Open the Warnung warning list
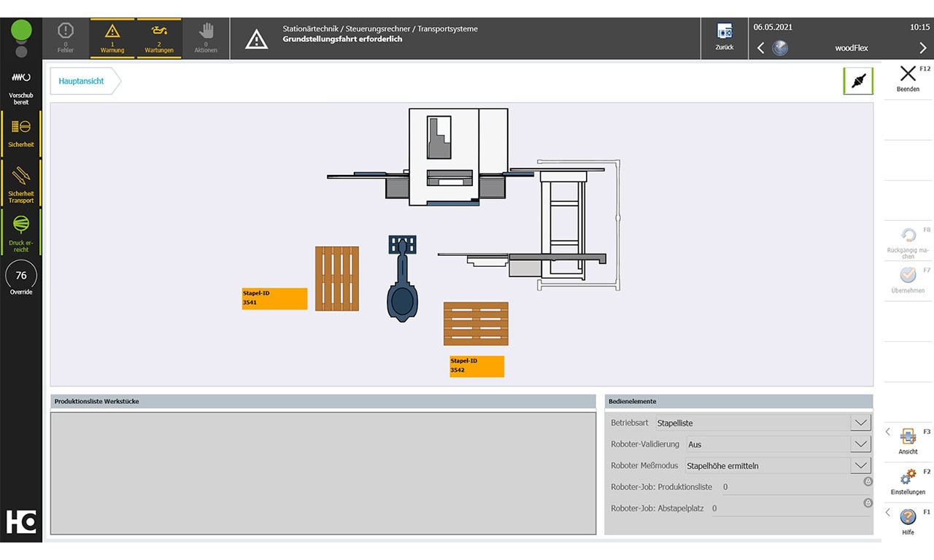This screenshot has width=934, height=560. coord(112,39)
